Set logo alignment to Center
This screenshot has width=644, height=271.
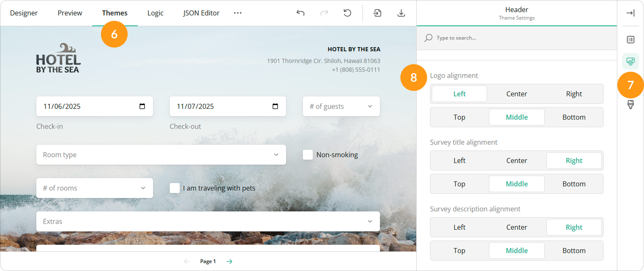tap(516, 94)
